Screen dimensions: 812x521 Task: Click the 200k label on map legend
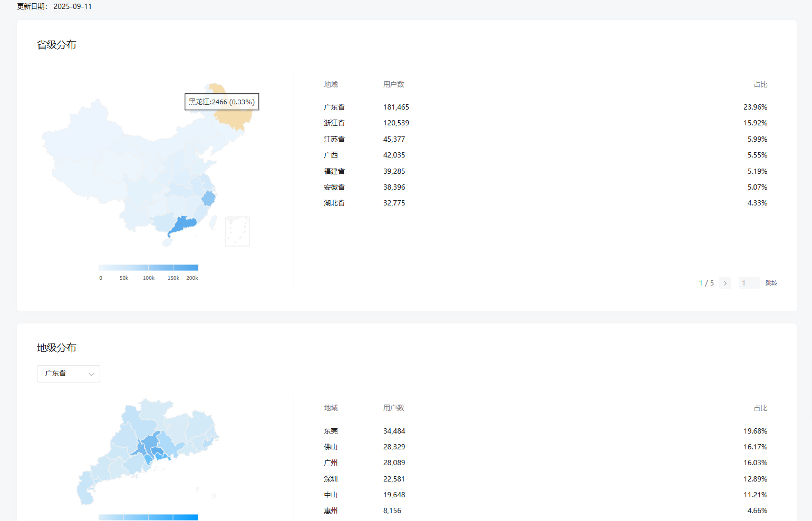(192, 278)
